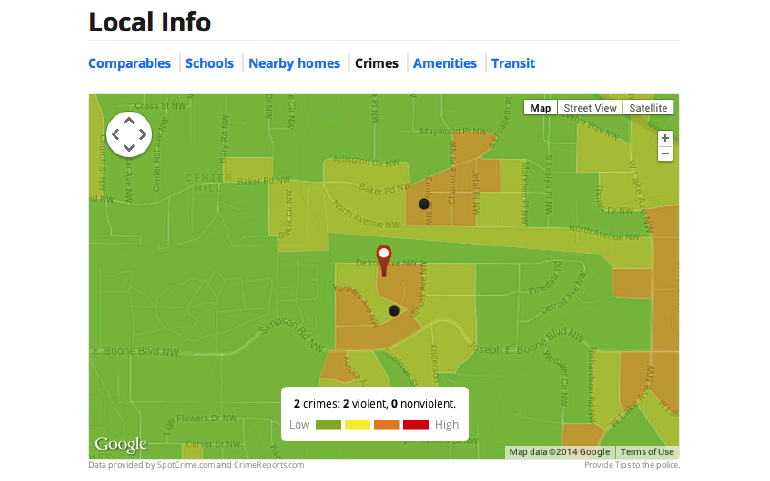Pan the map down with arrow control
This screenshot has width=770, height=481.
[128, 148]
